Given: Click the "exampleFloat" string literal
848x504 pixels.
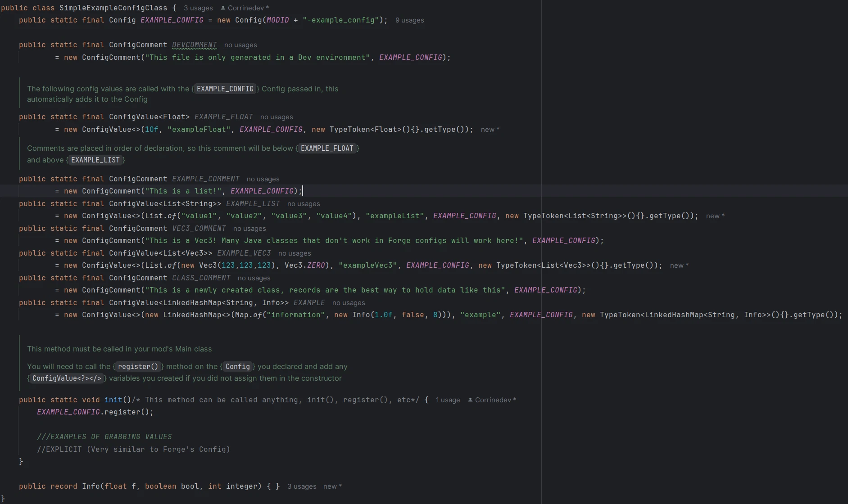Looking at the screenshot, I should coord(199,130).
